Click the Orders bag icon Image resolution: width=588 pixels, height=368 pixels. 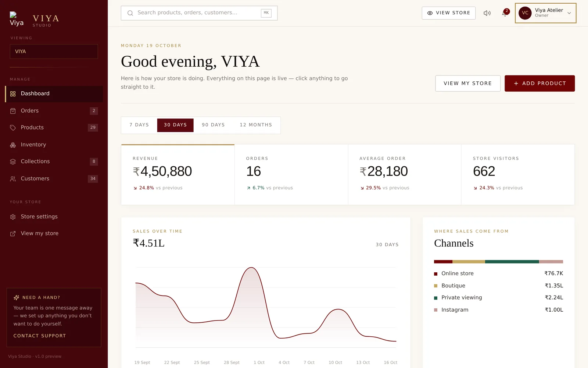coord(13,111)
